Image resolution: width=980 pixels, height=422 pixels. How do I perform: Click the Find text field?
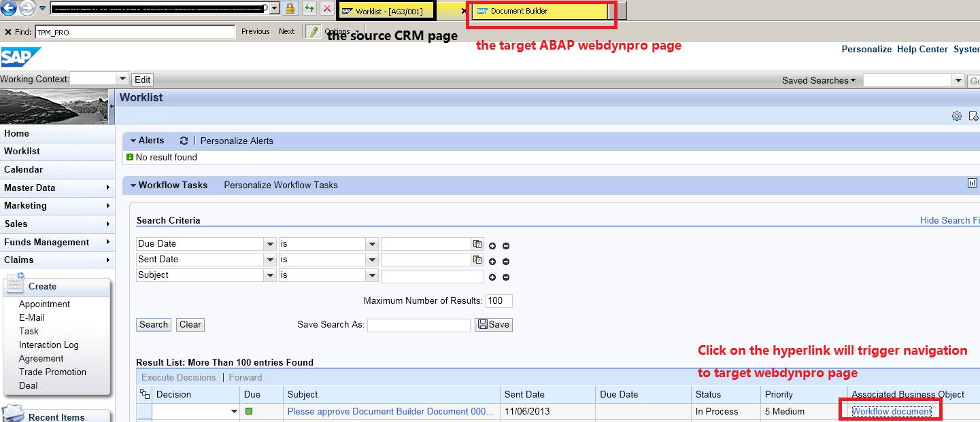click(135, 32)
